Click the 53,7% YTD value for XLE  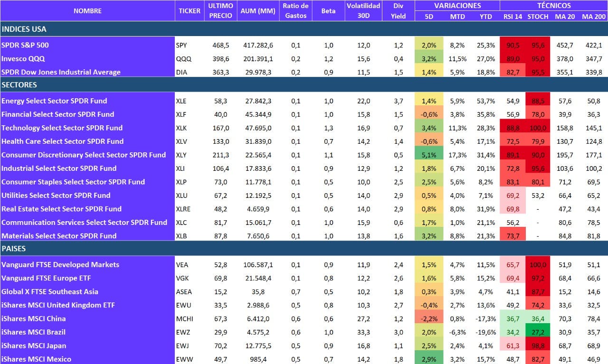486,101
